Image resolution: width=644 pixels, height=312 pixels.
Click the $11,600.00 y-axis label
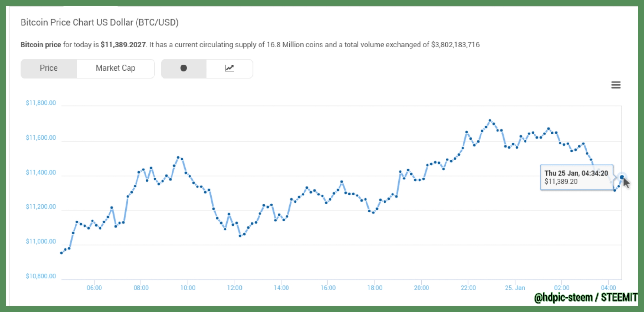pos(41,138)
